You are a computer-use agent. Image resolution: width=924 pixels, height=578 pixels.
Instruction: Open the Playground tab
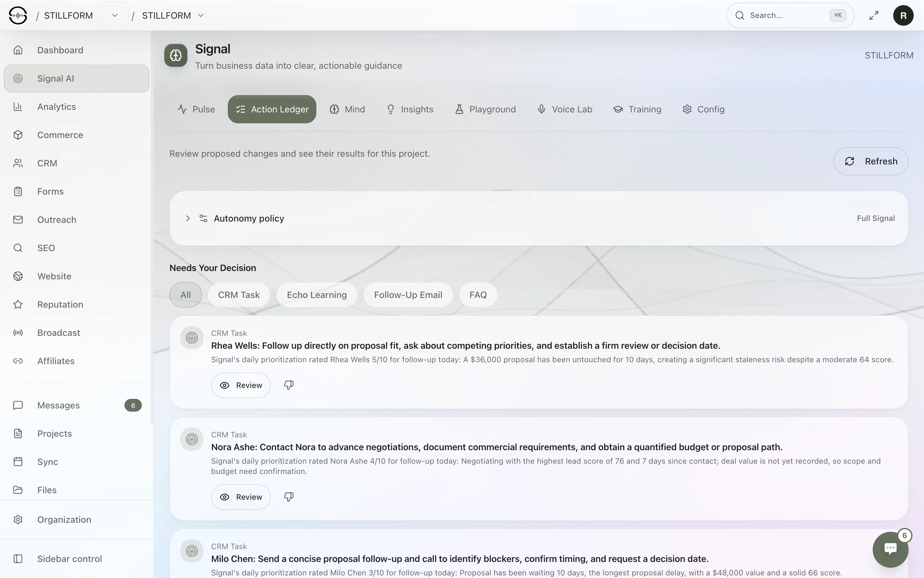pos(485,109)
